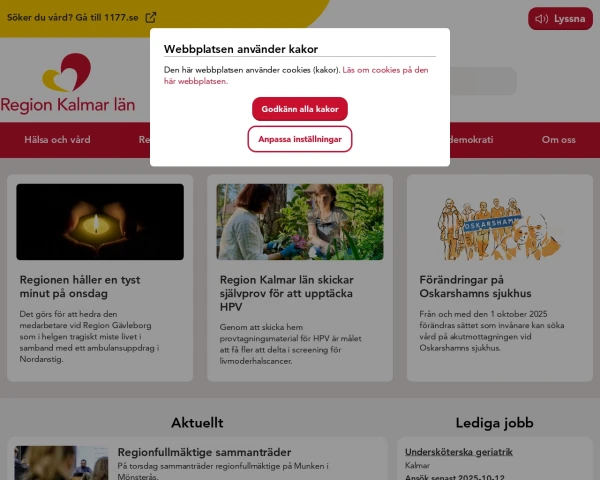The width and height of the screenshot is (600, 480).
Task: Click the Regionfullmäktige meeting photo thumbnail
Action: click(x=61, y=463)
